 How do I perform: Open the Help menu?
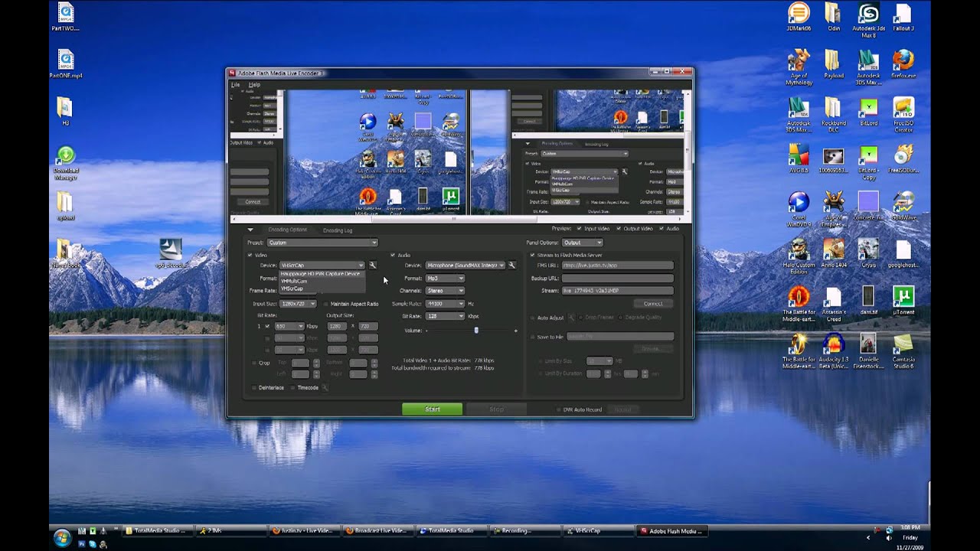254,84
